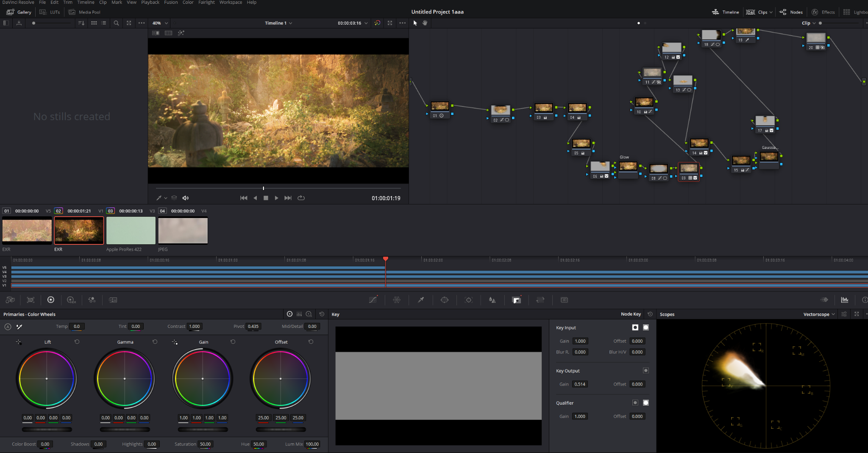
Task: Open the viewer zoom level dropdown
Action: point(160,23)
